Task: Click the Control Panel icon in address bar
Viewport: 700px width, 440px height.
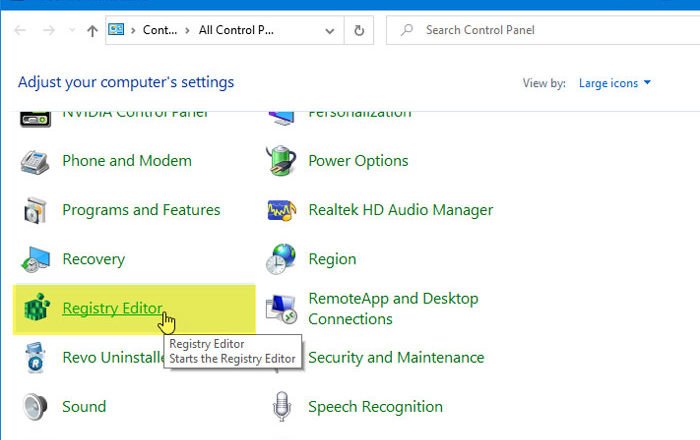Action: [116, 30]
